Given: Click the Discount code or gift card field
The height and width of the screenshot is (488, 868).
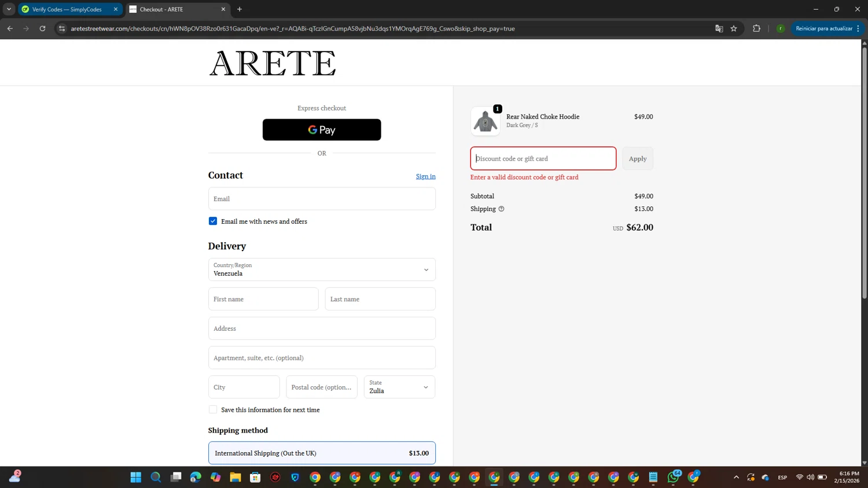Looking at the screenshot, I should tap(543, 158).
